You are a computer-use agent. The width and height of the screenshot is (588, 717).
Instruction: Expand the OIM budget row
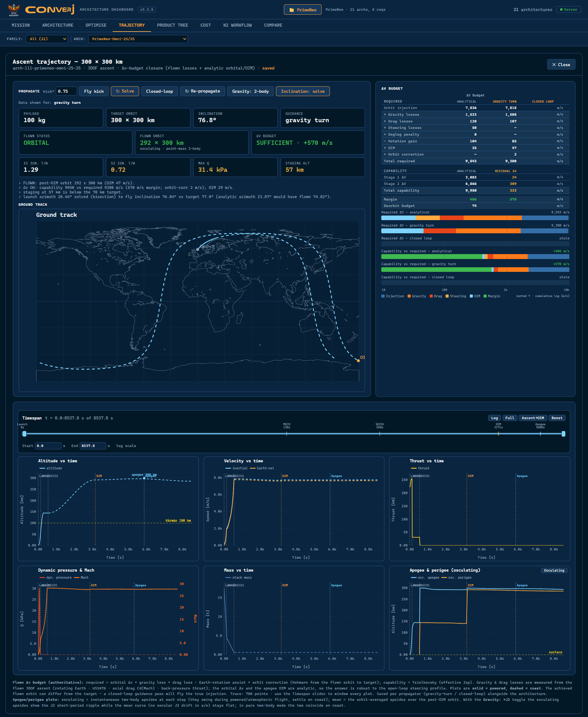[475, 148]
